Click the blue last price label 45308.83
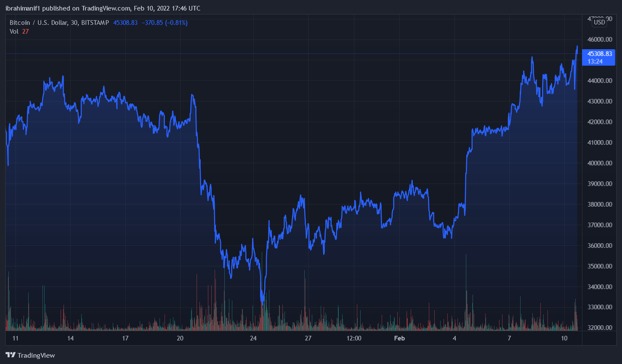622x364 pixels. pos(599,53)
